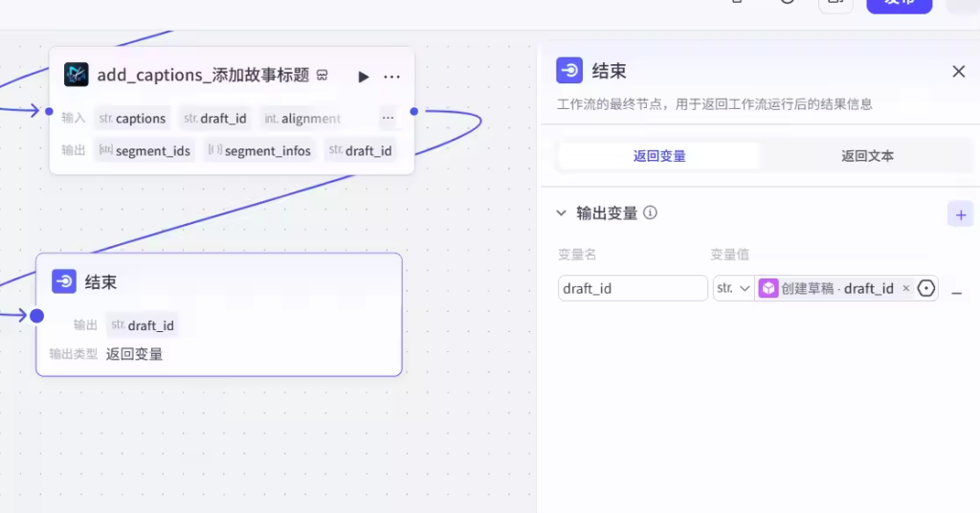This screenshot has height=513, width=980.
Task: Switch to the 返回变量 tab
Action: (659, 156)
